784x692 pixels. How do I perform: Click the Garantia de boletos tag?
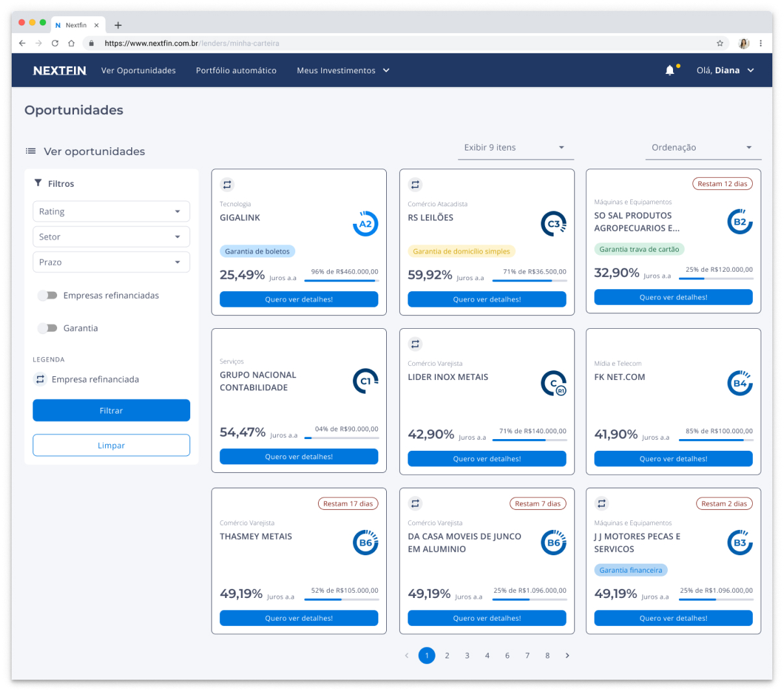(x=257, y=252)
